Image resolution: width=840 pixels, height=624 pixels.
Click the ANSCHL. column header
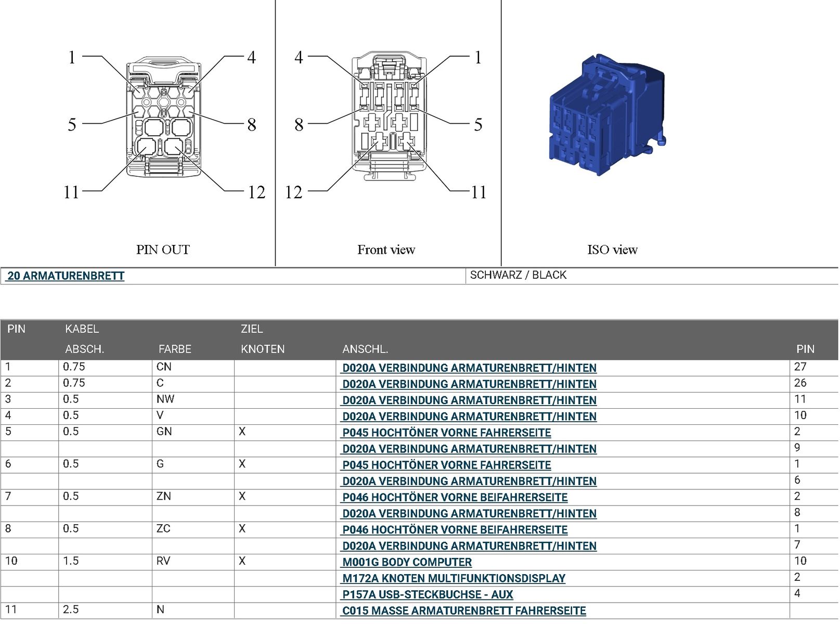365,349
